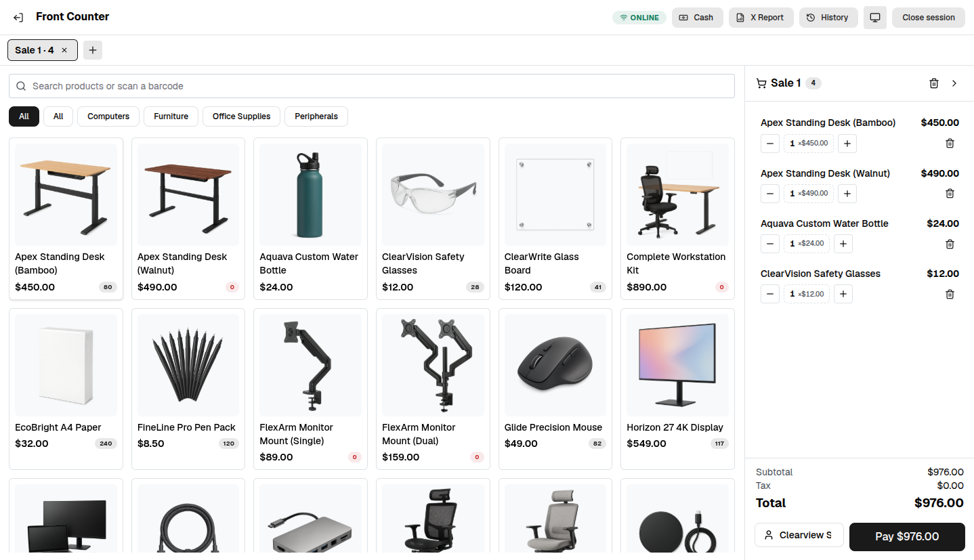This screenshot has width=974, height=560.
Task: Click Pay $976.00 button
Action: click(907, 537)
